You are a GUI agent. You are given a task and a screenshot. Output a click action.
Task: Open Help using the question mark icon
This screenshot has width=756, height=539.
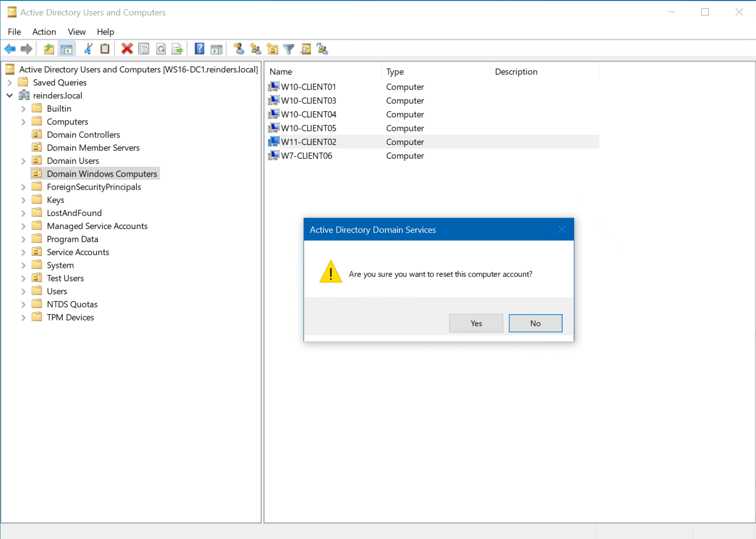(x=199, y=48)
